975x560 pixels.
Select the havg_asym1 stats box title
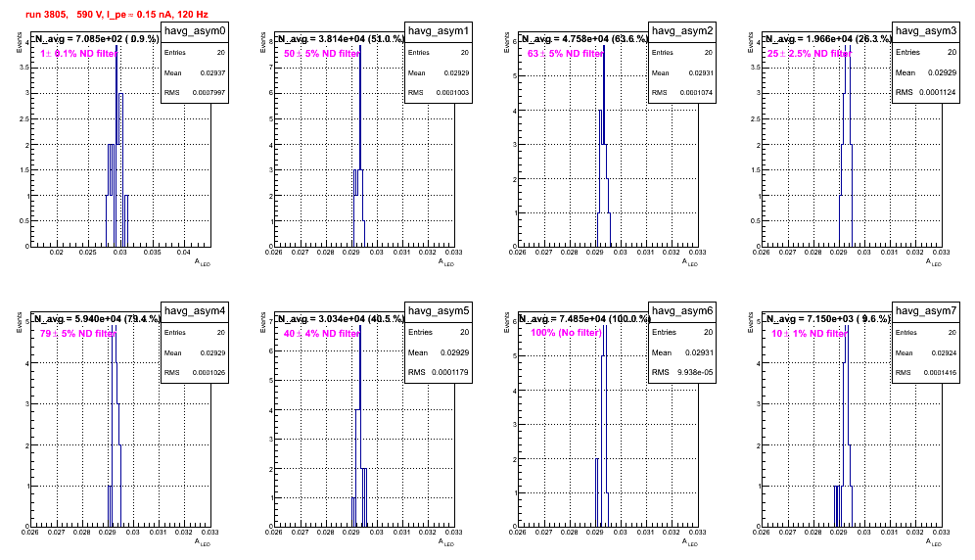click(439, 31)
